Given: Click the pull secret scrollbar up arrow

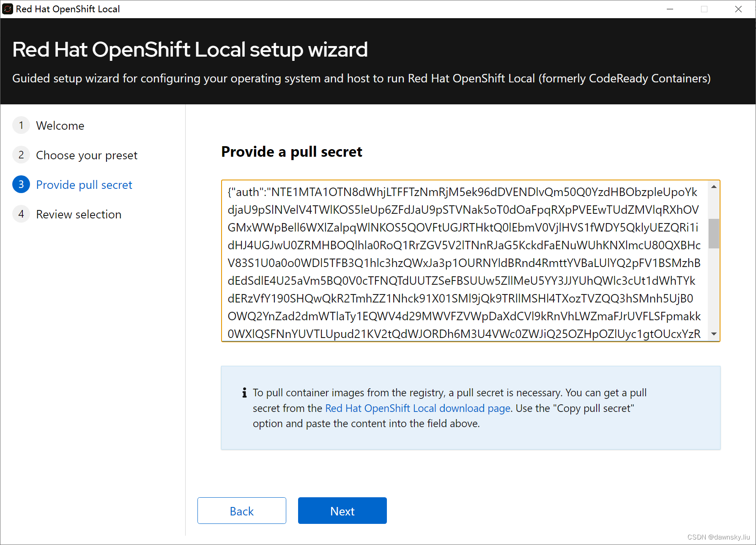Looking at the screenshot, I should (x=714, y=187).
